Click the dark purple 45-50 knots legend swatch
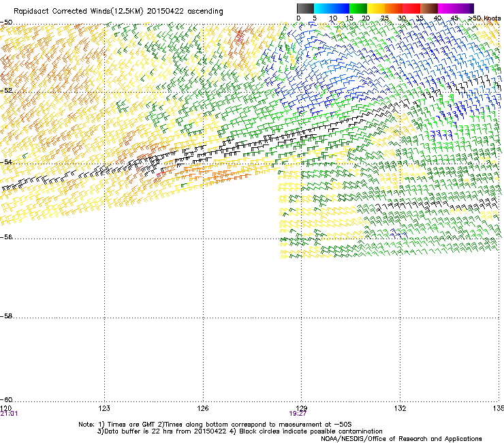Image resolution: width=504 pixels, height=443 pixels. pyautogui.click(x=464, y=8)
